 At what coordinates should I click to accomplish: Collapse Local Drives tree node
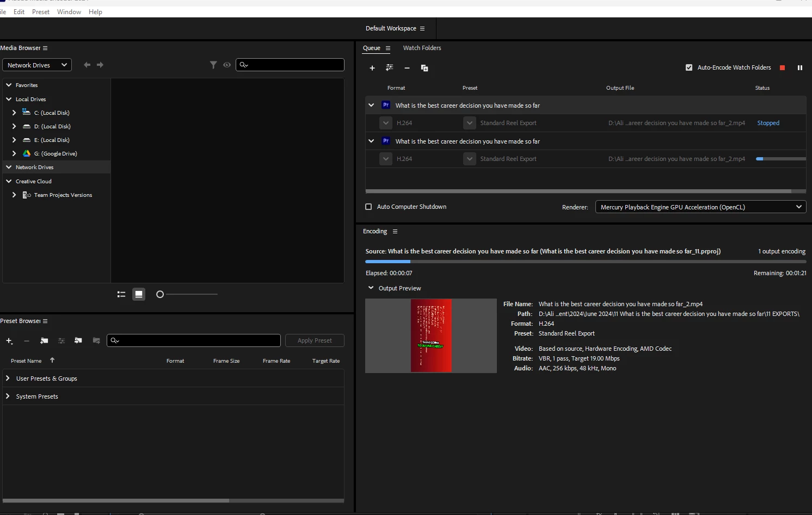[9, 99]
